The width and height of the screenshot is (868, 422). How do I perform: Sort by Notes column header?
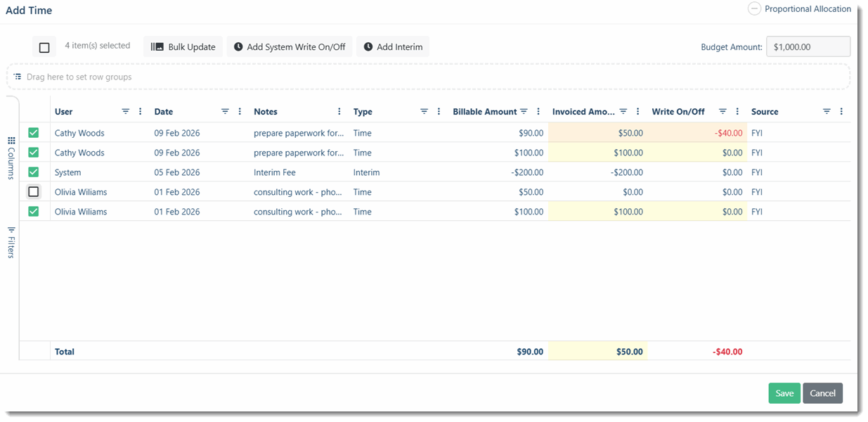click(266, 112)
